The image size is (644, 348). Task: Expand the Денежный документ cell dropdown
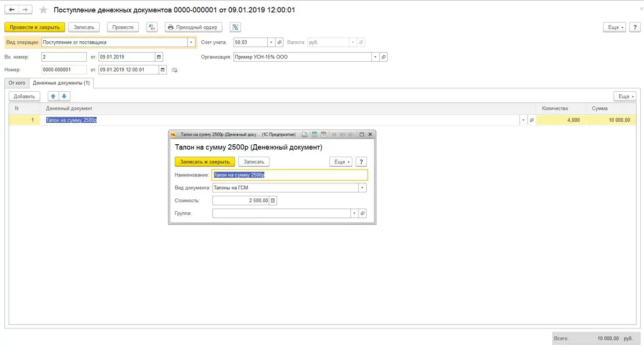pos(523,121)
